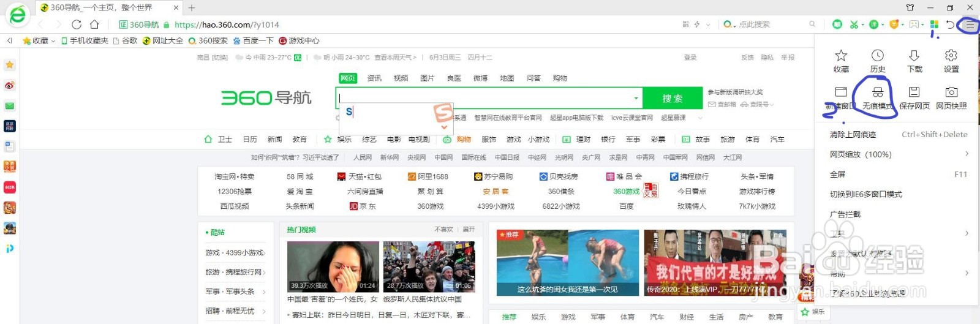The image size is (980, 324).
Task: Click magnifier icon in browser search box
Action: (812, 24)
